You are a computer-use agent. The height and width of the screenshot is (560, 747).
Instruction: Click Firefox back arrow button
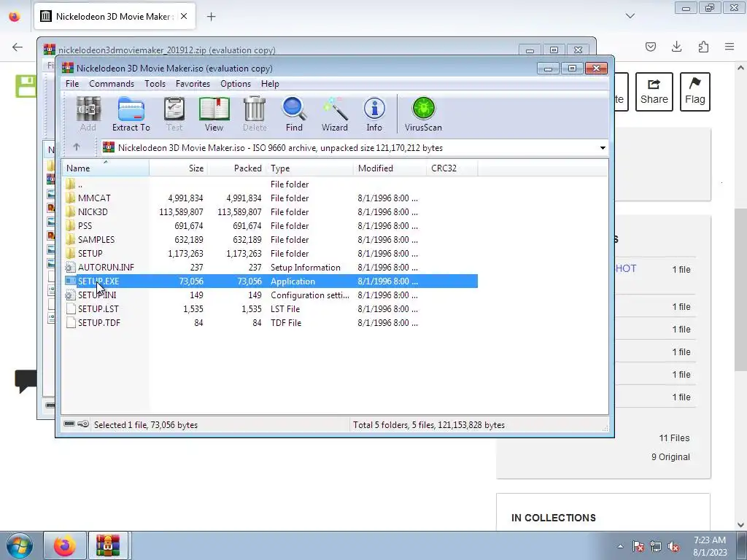[18, 47]
